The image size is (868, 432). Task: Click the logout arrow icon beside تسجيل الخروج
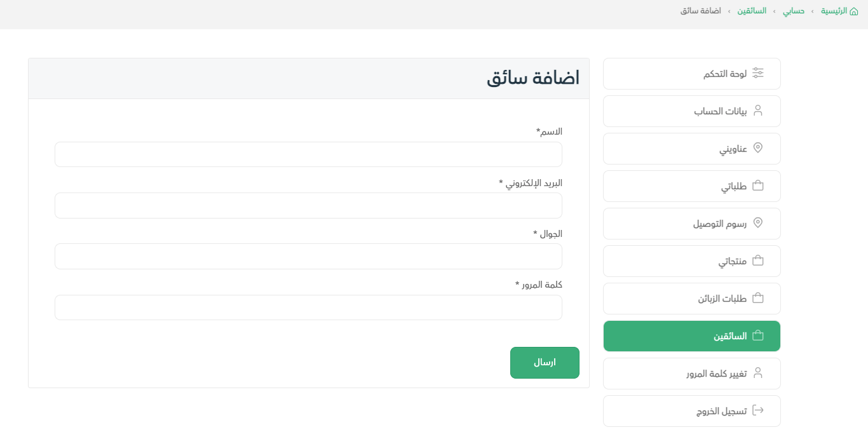click(x=757, y=410)
